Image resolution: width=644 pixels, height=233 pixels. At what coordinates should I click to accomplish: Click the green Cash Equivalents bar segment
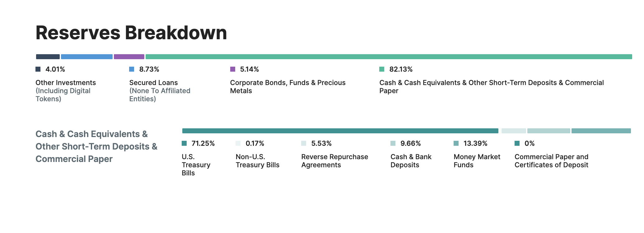point(389,57)
